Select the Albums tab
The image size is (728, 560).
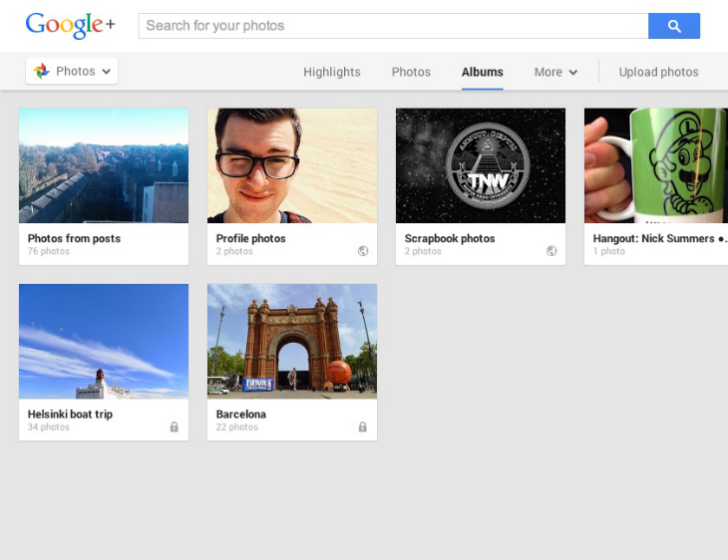(483, 72)
